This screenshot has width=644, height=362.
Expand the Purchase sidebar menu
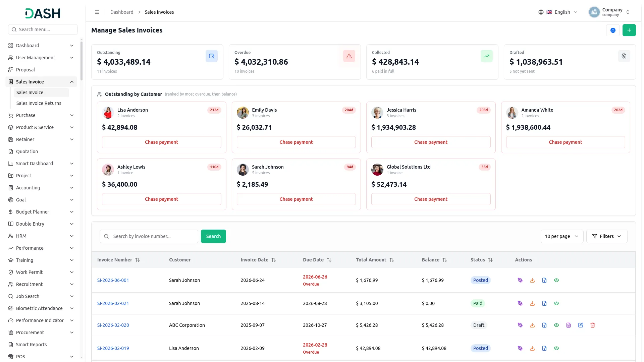click(41, 115)
